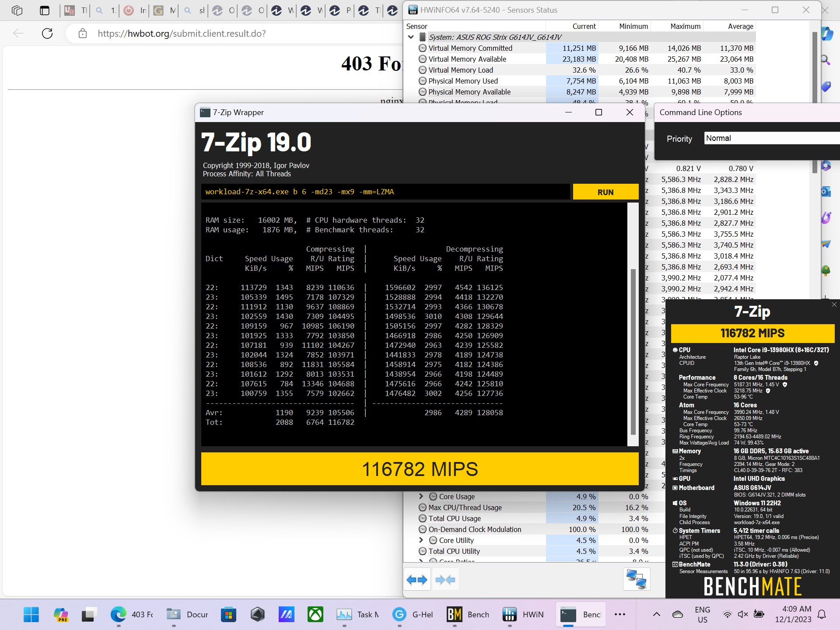Open Microsoft Store from taskbar
Screen dimensions: 840x630
point(228,615)
